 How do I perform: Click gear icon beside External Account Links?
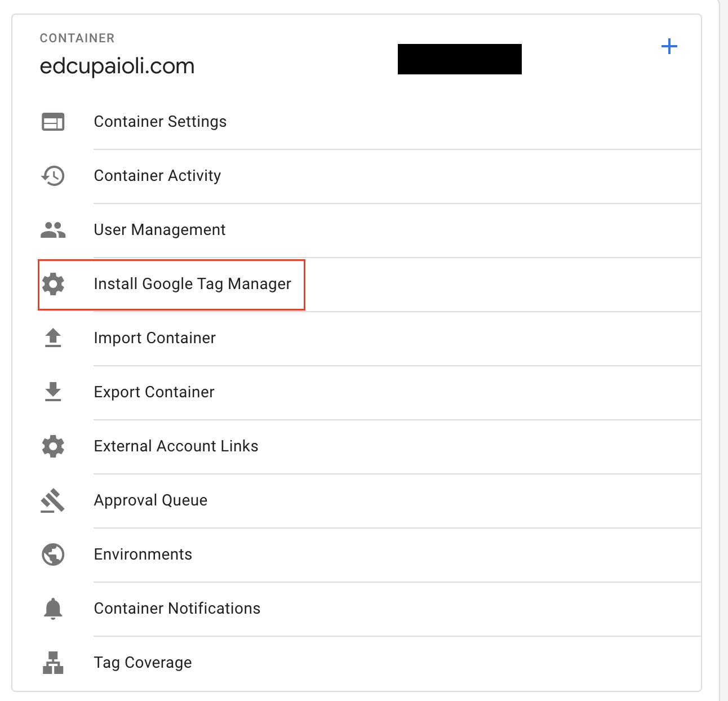53,446
